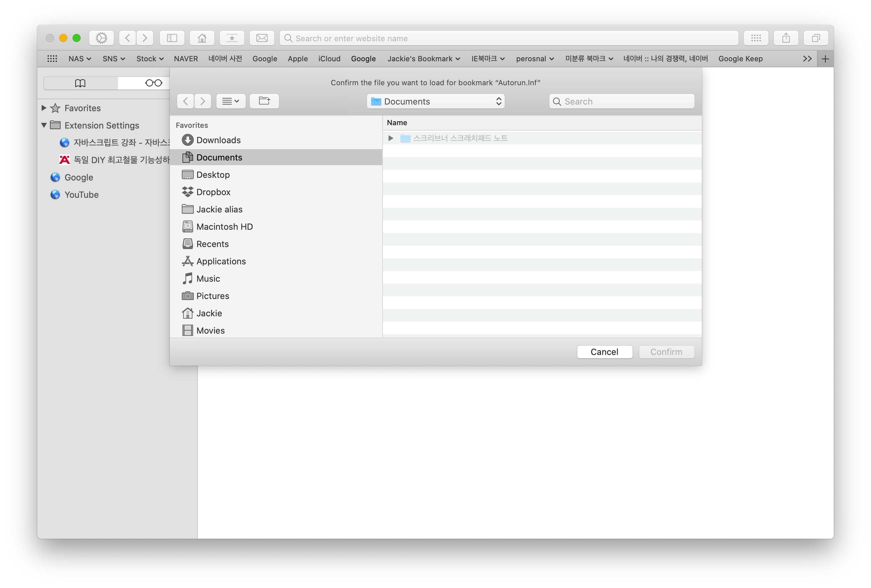The height and width of the screenshot is (588, 871).
Task: Collapse the Extension Settings folder
Action: tap(44, 125)
